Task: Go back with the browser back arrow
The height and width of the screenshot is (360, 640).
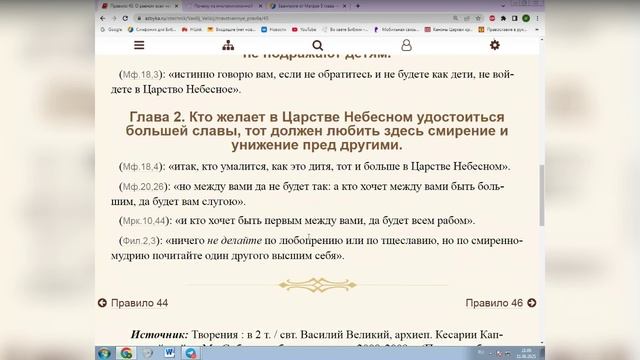Action: click(x=103, y=18)
